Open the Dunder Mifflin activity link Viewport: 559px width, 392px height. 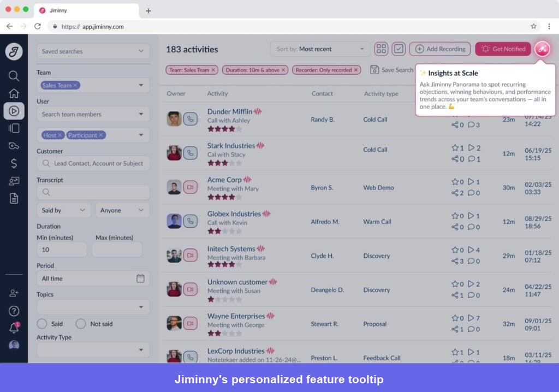click(230, 111)
